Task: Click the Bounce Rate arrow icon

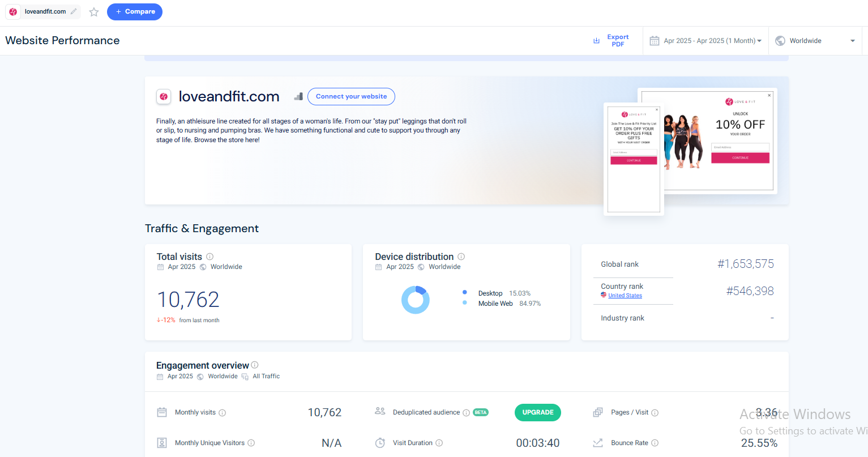Action: coord(598,443)
